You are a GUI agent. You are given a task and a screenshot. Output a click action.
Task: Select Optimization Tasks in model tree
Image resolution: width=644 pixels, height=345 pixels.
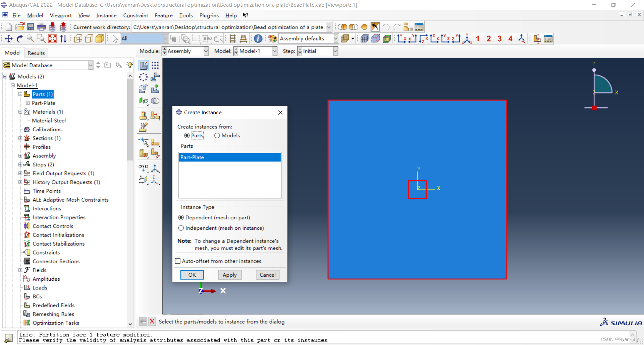pos(56,323)
